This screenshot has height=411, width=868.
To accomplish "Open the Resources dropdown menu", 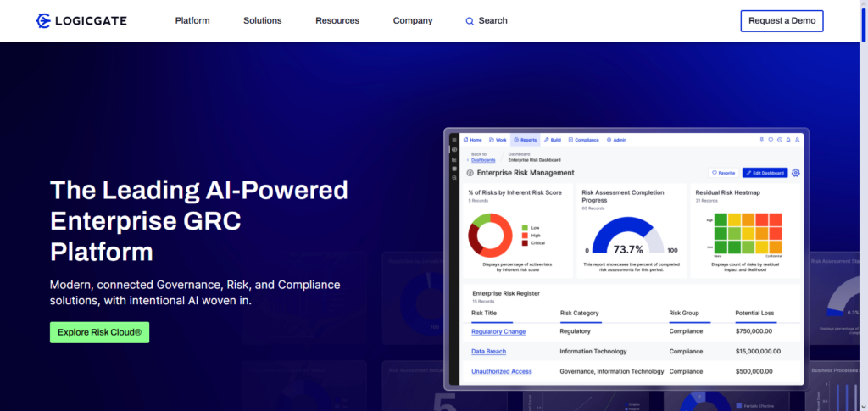I will (x=337, y=20).
